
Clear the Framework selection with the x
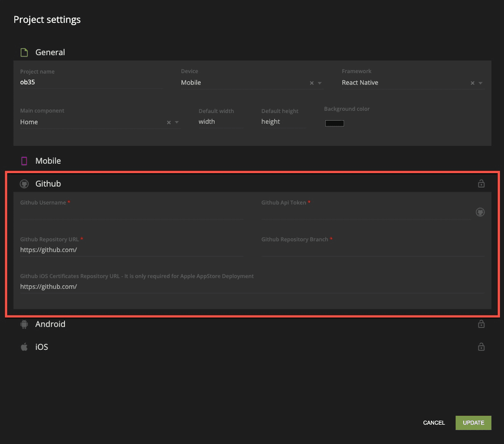(473, 83)
